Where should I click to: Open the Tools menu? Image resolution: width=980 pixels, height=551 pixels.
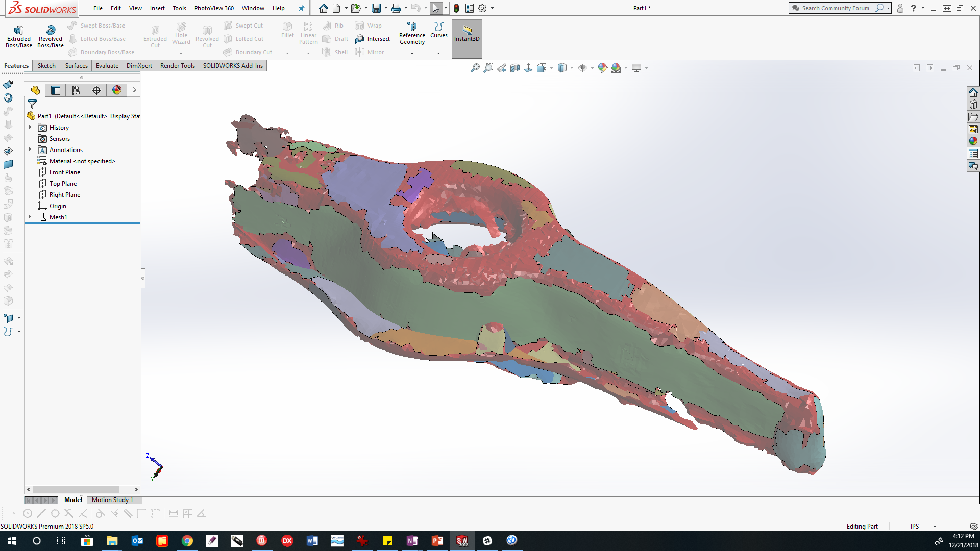[179, 8]
